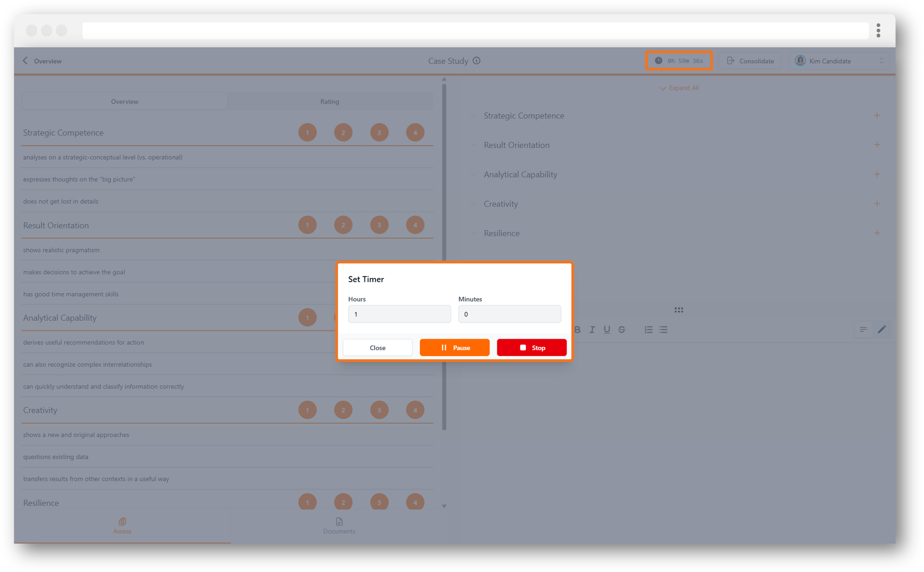
Task: Click the scroll up arrow on left panel
Action: (444, 79)
